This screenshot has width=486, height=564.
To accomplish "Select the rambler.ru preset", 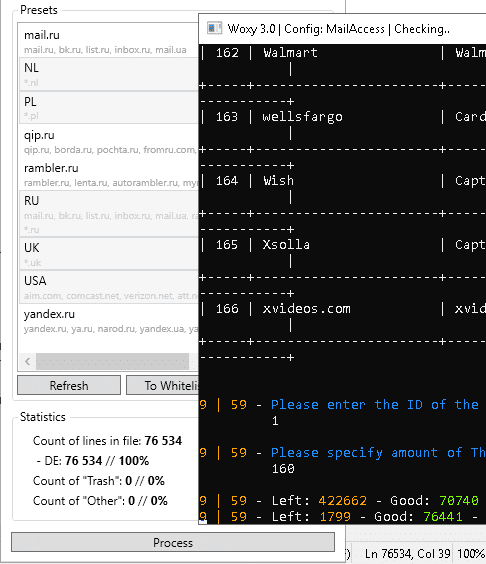I will [108, 174].
